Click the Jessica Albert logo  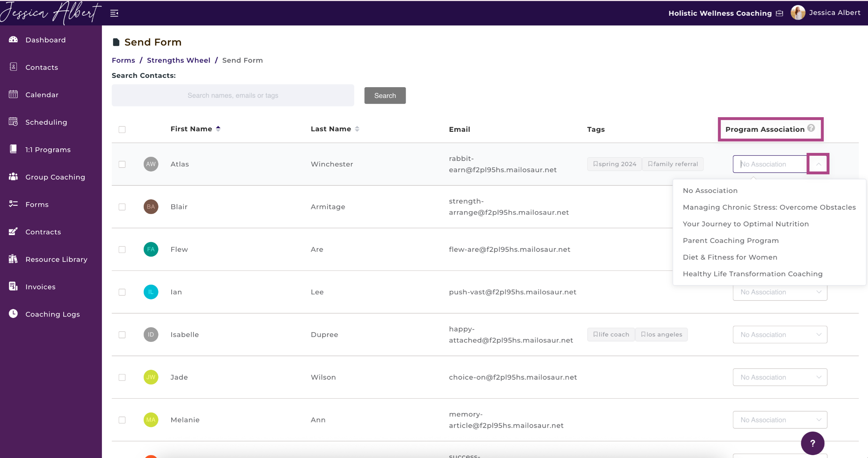pos(50,13)
